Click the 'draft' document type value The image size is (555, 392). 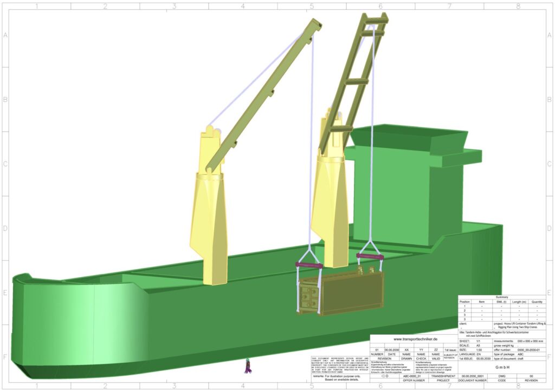pos(520,359)
